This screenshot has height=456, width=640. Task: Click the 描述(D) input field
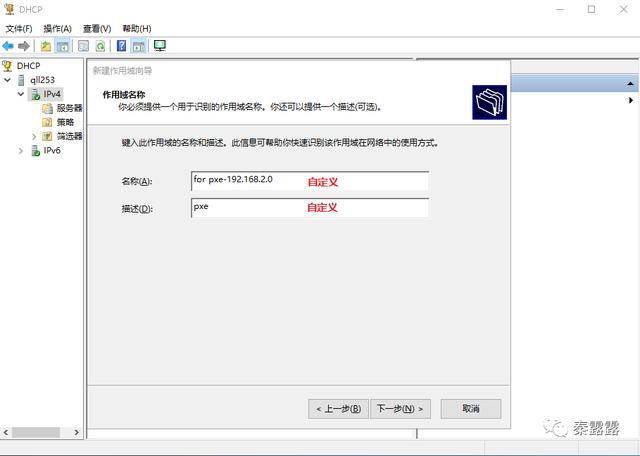pyautogui.click(x=310, y=208)
